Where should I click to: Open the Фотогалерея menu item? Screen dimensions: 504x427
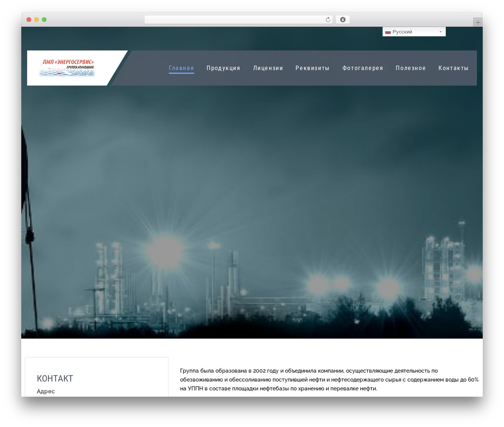363,68
